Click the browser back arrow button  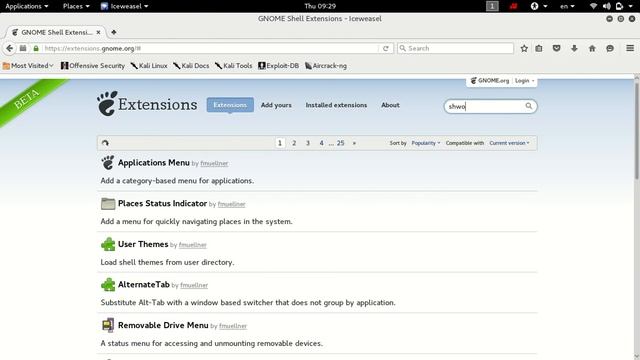(9, 48)
